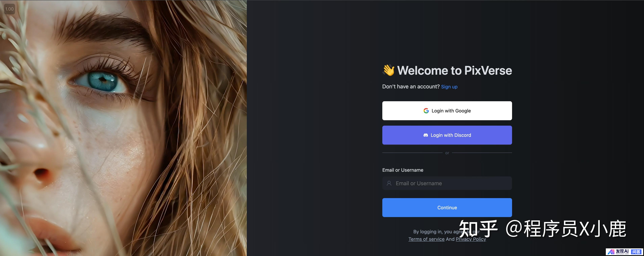
Task: Click the "or" divider text
Action: (x=447, y=153)
